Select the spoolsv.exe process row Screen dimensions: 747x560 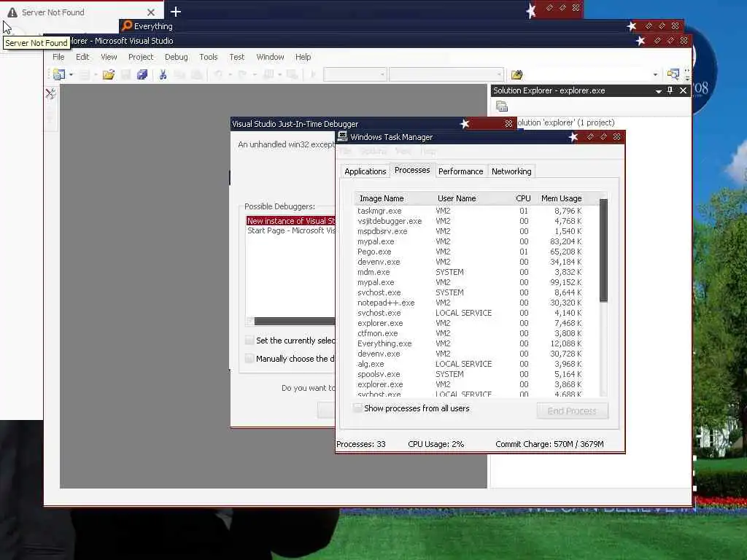[469, 374]
